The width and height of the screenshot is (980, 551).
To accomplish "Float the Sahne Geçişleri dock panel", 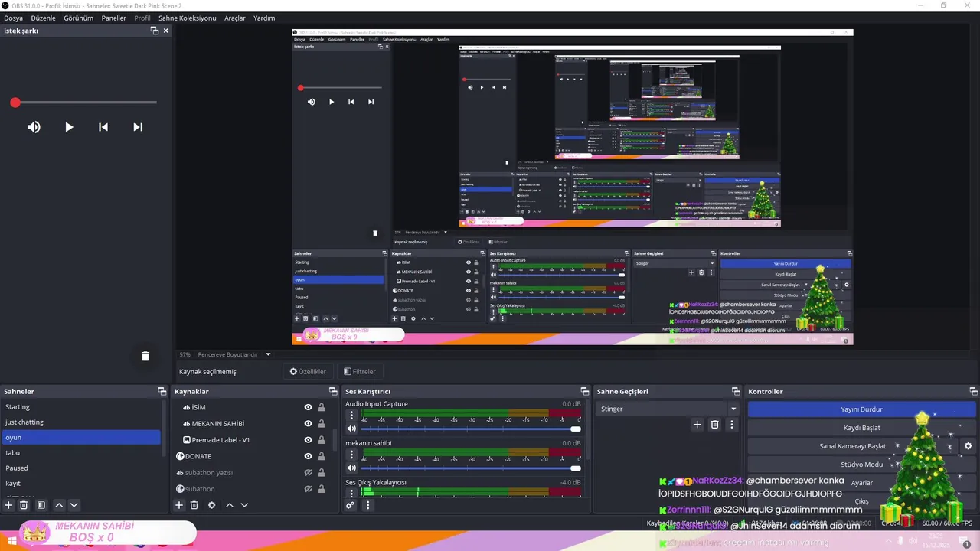I will point(735,391).
